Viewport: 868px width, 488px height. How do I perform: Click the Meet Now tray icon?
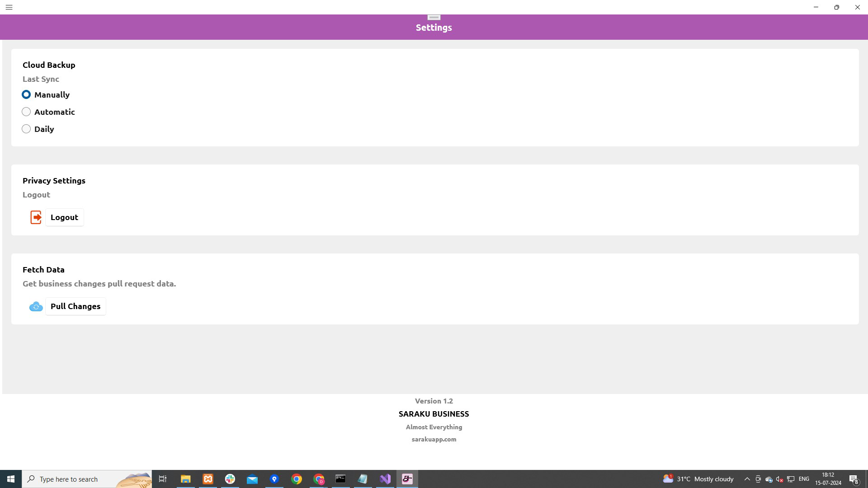point(758,479)
